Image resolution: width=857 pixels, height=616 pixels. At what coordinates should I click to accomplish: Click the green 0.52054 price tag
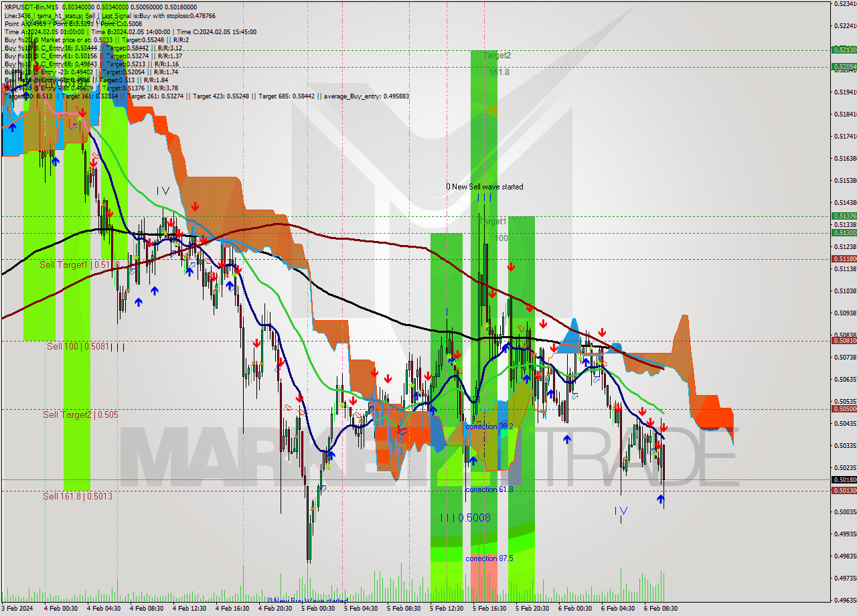tap(844, 66)
